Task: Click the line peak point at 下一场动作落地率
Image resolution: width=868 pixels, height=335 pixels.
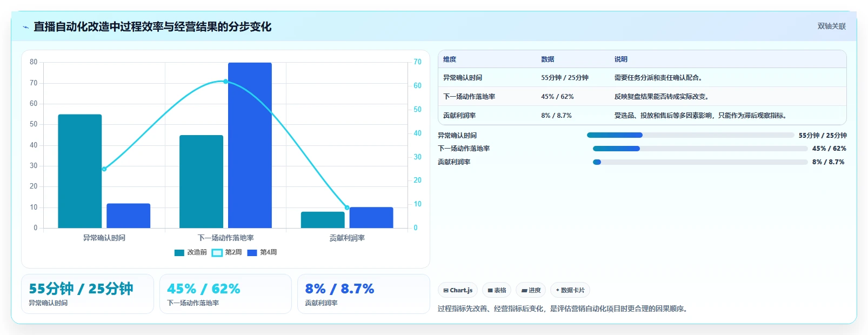Action: 225,82
